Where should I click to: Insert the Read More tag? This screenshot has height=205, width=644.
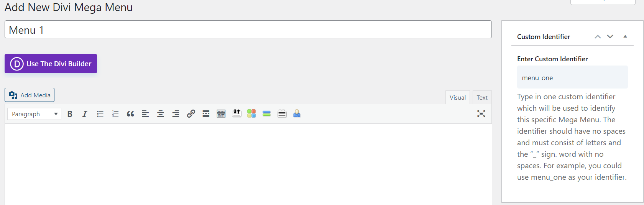click(x=206, y=114)
